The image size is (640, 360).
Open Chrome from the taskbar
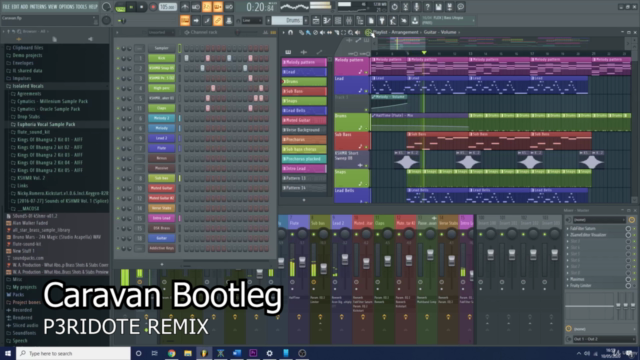(x=171, y=353)
